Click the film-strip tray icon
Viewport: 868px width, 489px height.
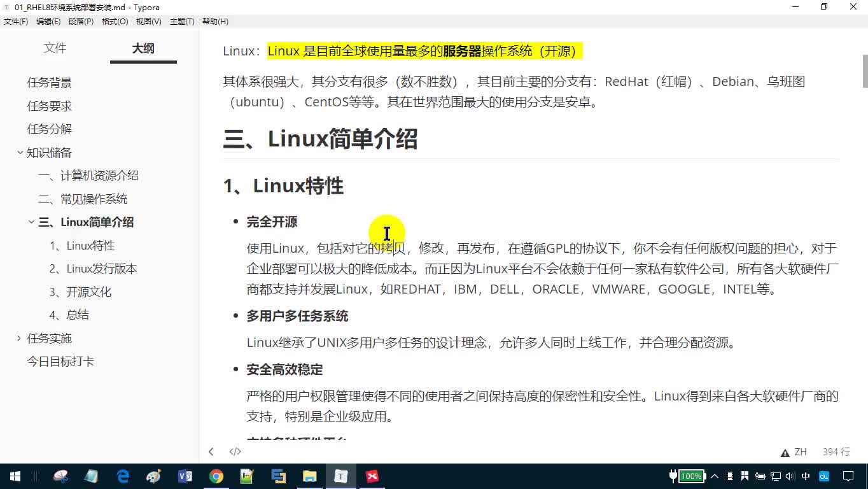[x=729, y=476]
